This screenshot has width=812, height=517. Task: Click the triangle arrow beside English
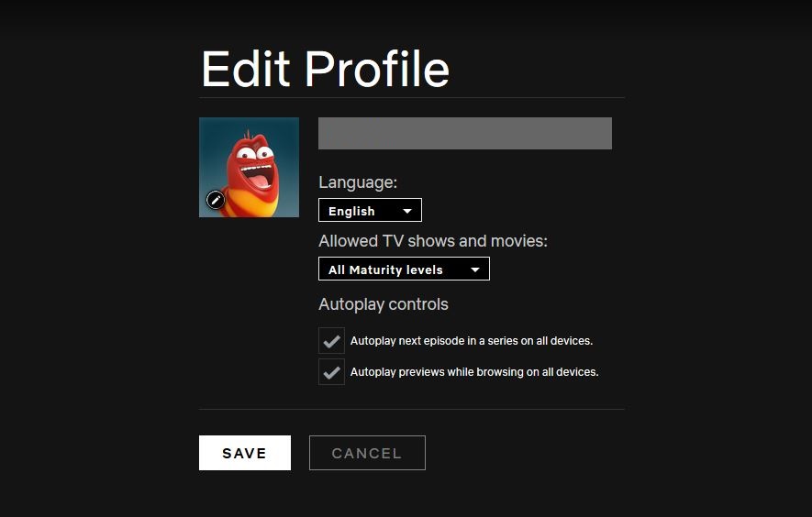[x=407, y=211]
